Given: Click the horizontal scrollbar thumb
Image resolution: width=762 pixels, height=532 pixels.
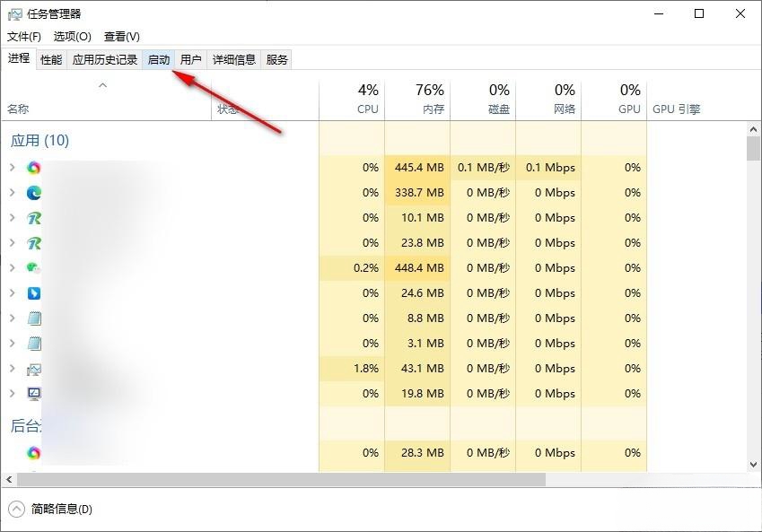Looking at the screenshot, I should click(x=282, y=480).
